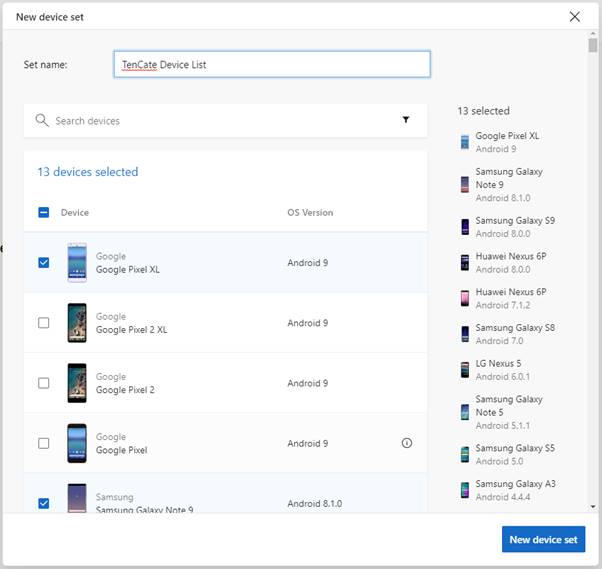The width and height of the screenshot is (602, 569).
Task: Click the info icon on Google Pixel row
Action: [407, 443]
